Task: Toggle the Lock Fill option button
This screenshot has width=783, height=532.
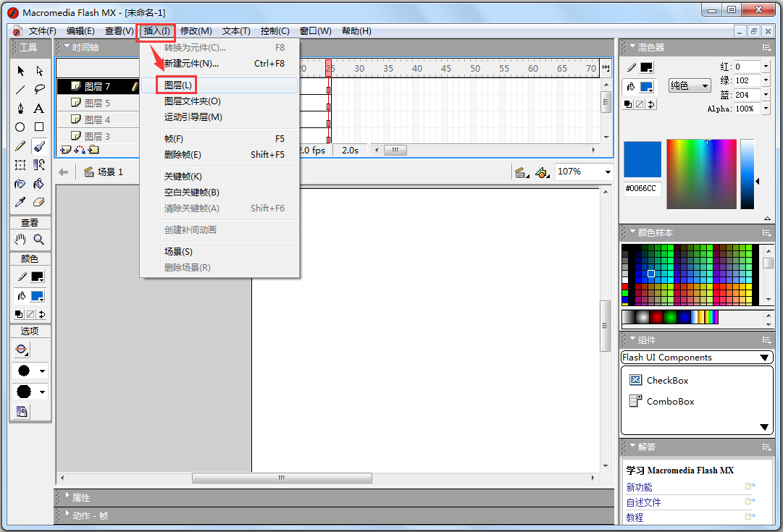Action: [22, 412]
